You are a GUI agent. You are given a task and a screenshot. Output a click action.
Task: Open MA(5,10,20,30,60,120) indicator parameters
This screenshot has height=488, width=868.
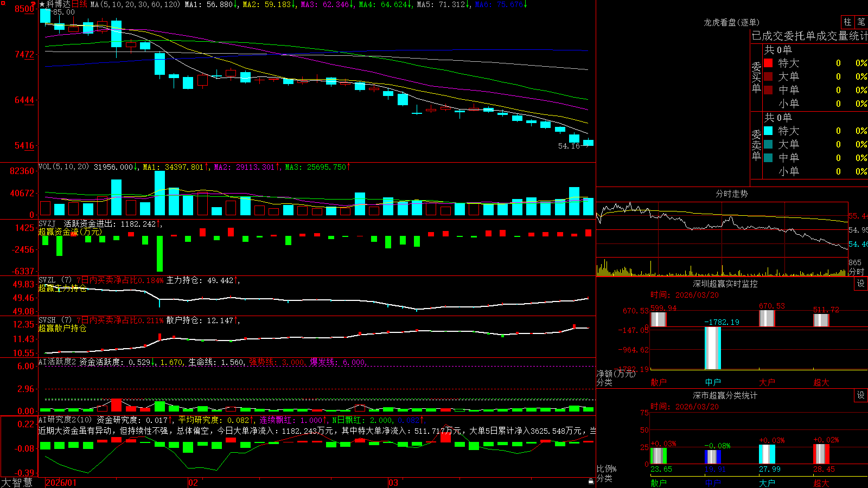coord(135,4)
